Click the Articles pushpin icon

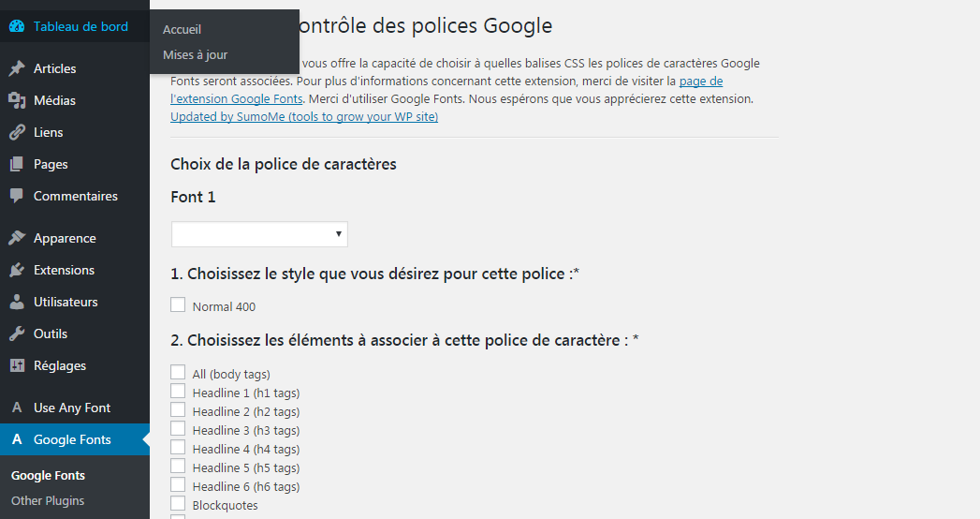click(x=17, y=68)
